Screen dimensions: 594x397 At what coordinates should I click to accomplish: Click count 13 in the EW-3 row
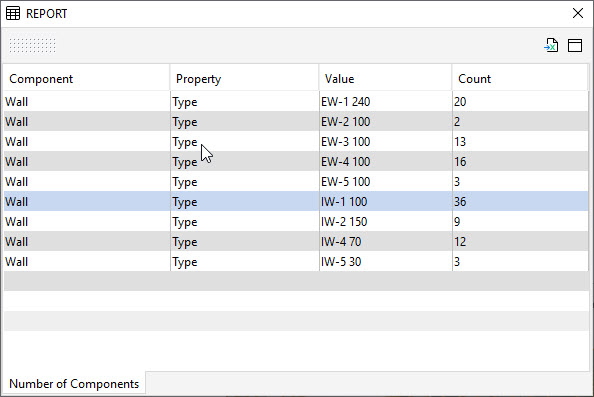[x=460, y=142]
